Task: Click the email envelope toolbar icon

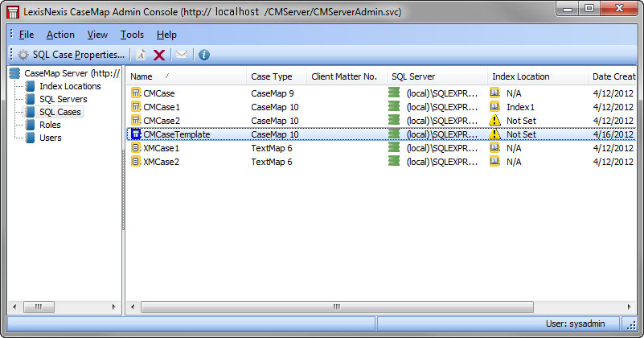Action: (x=182, y=54)
